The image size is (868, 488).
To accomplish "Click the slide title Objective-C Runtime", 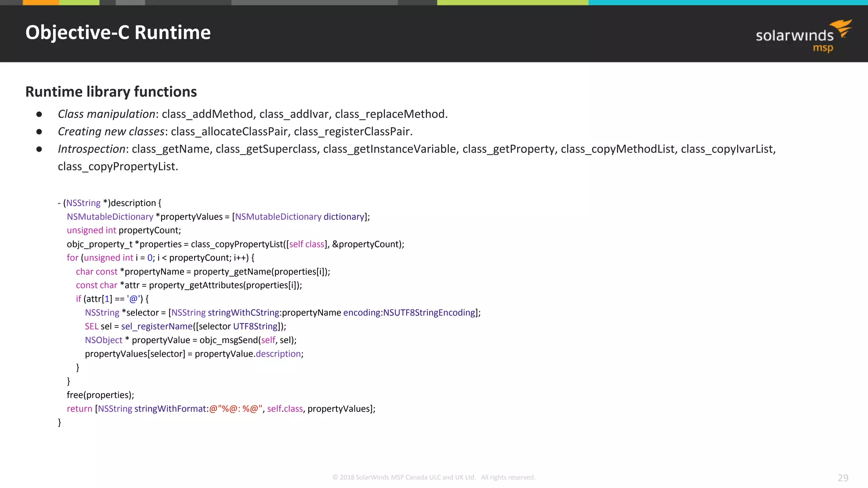I will 118,33.
